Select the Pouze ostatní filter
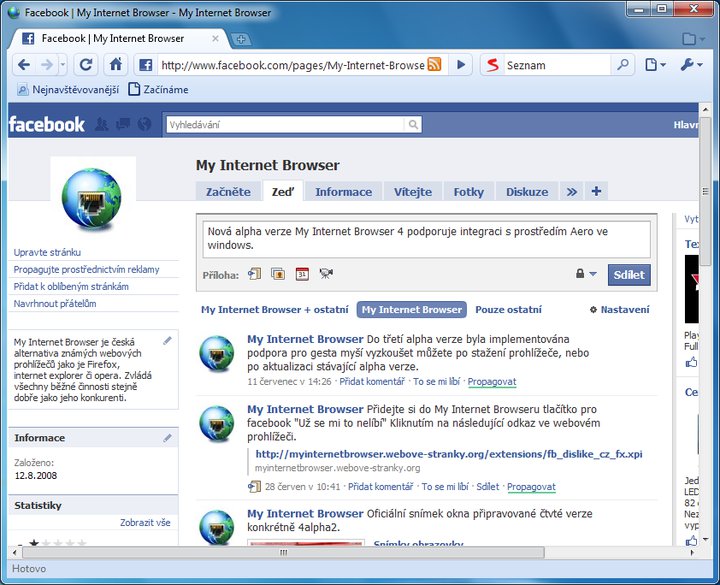This screenshot has width=720, height=585. (x=508, y=309)
